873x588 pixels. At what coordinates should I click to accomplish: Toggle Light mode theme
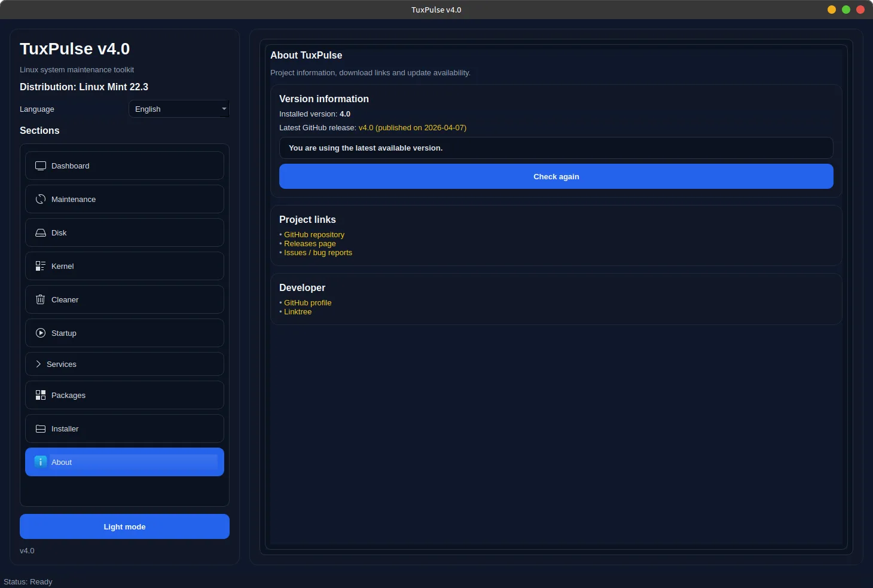[124, 526]
